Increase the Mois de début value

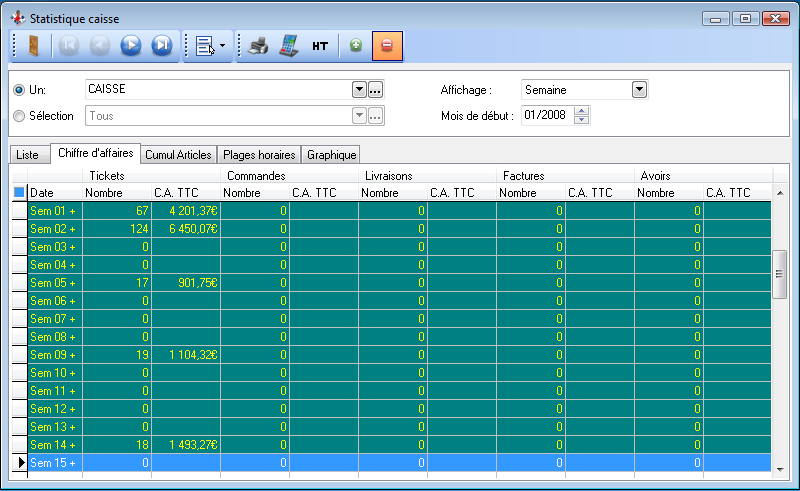582,111
